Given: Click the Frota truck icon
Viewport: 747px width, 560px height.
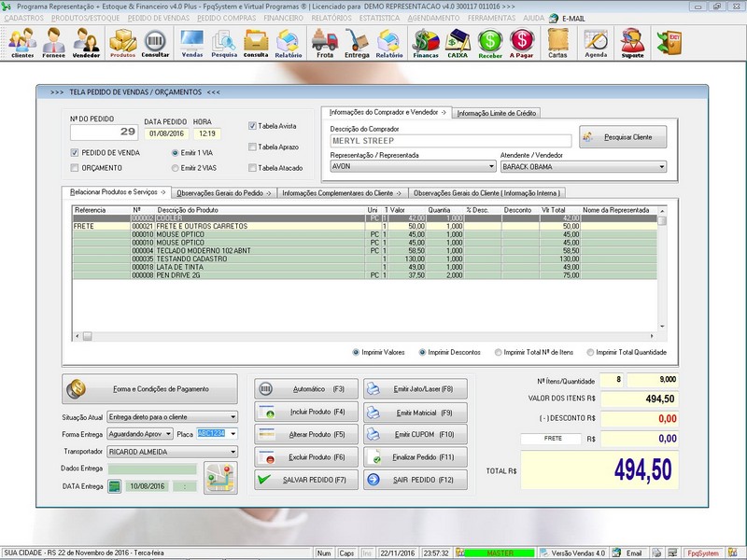Looking at the screenshot, I should point(324,42).
